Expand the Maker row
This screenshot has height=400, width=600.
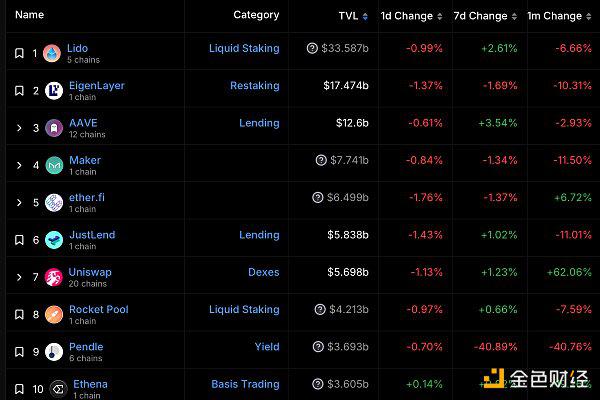pos(19,165)
